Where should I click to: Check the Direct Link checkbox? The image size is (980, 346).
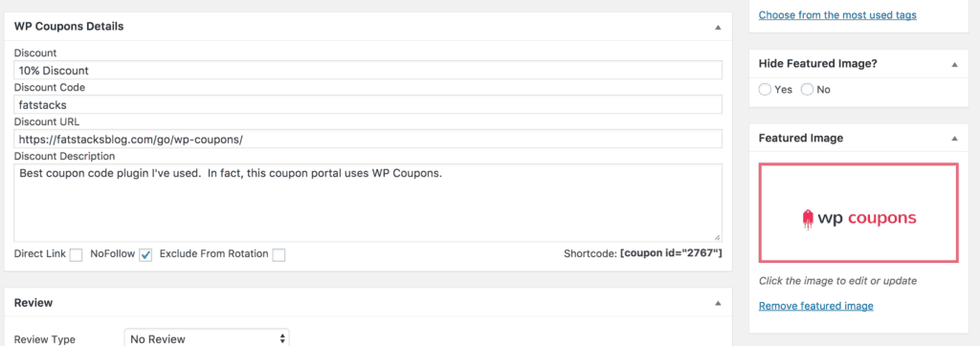click(77, 255)
